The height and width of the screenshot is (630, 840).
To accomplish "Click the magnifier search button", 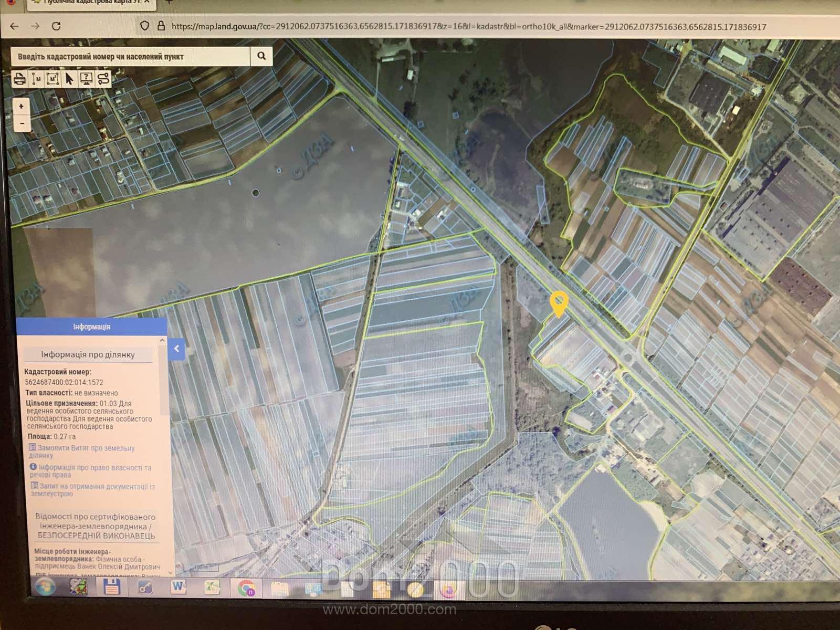I will 261,56.
